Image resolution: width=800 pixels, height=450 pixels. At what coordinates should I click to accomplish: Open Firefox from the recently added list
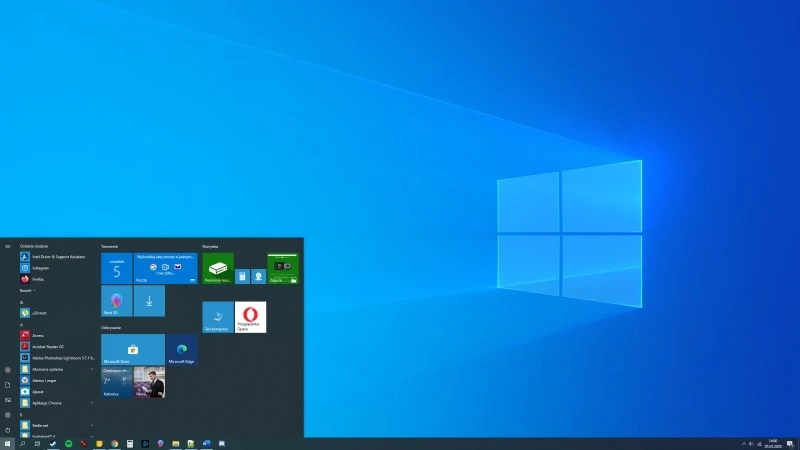tap(57, 279)
